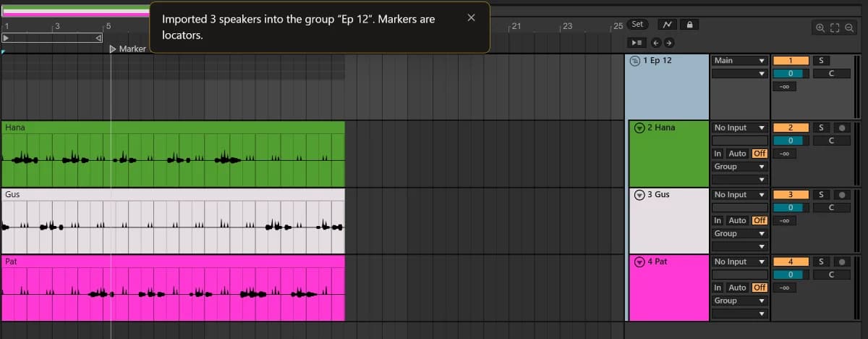Select the white Gus audio clip
The height and width of the screenshot is (339, 868).
pos(173,221)
